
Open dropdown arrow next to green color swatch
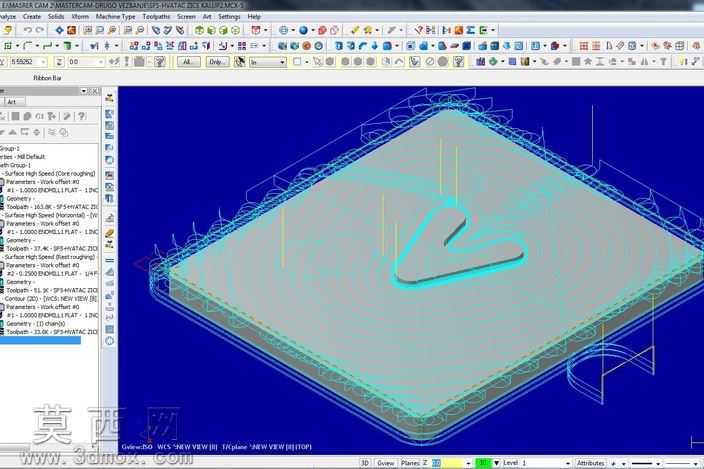point(497,463)
